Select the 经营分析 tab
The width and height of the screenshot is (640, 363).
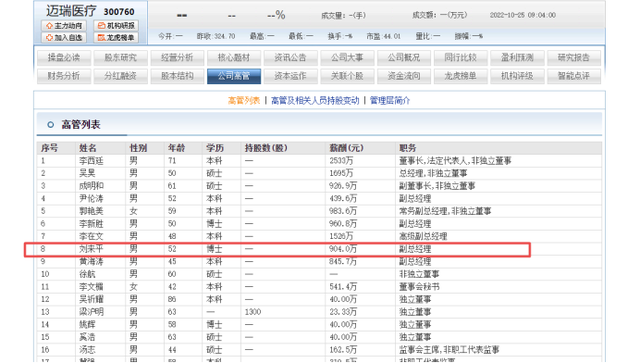pos(177,58)
